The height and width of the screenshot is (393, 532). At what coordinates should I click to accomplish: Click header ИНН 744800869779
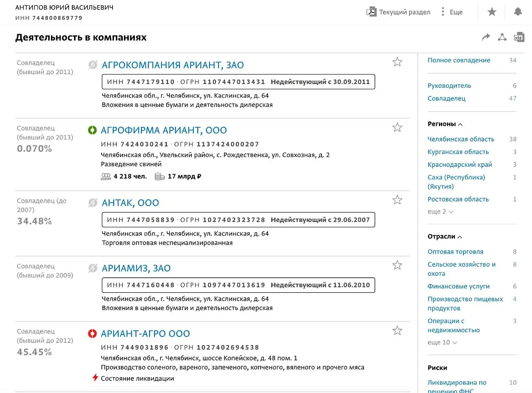coord(49,18)
